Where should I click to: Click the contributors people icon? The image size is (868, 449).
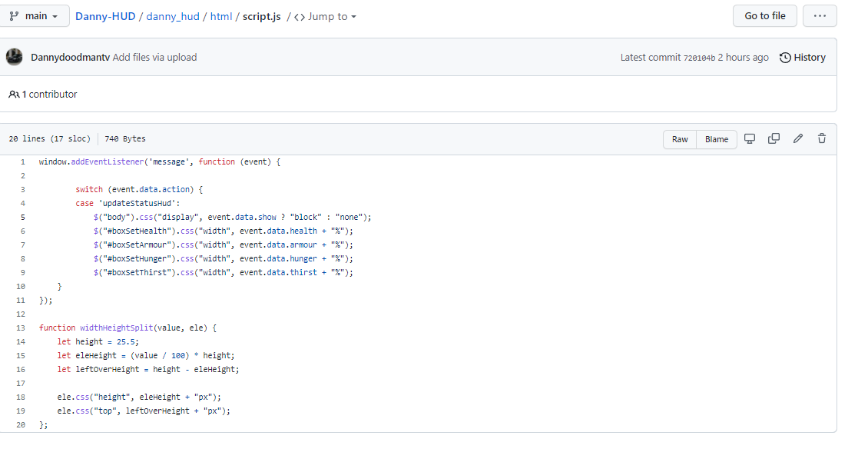point(14,95)
